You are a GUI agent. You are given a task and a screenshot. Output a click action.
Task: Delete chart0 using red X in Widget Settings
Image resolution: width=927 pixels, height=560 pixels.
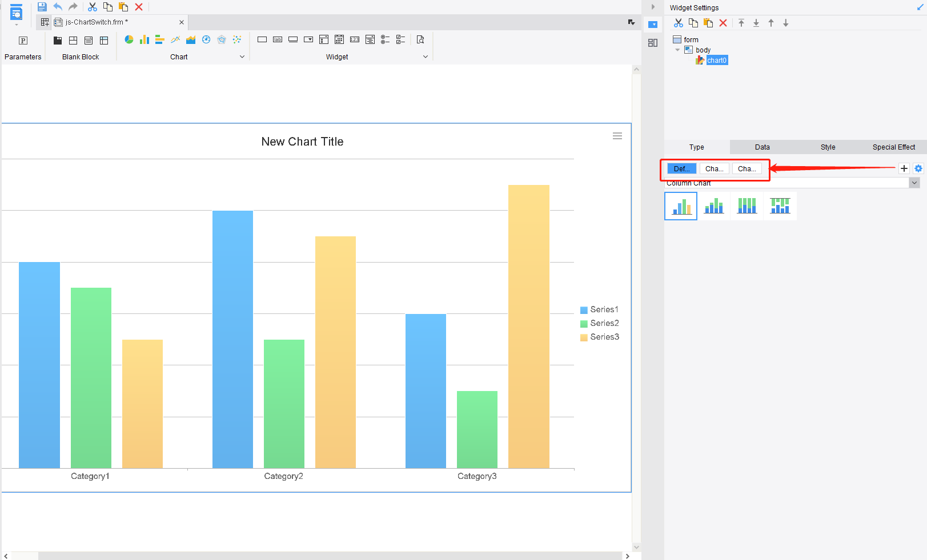(723, 22)
